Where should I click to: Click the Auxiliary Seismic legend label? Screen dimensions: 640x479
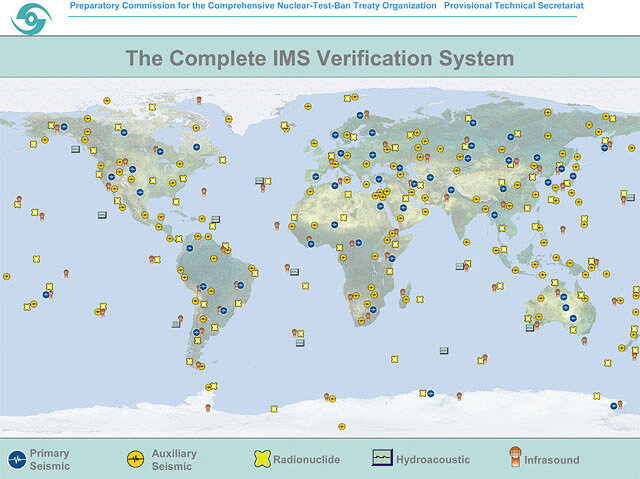click(x=174, y=460)
